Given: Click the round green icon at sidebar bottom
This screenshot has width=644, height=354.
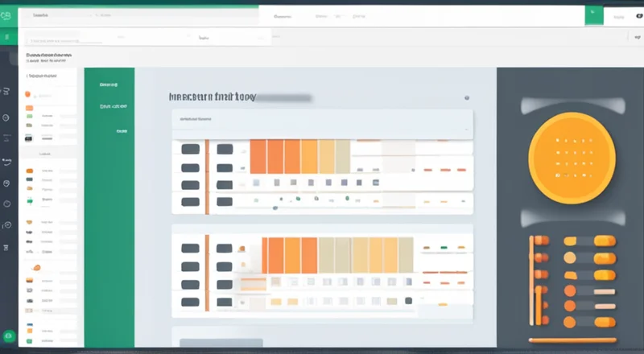Looking at the screenshot, I should click(x=9, y=337).
